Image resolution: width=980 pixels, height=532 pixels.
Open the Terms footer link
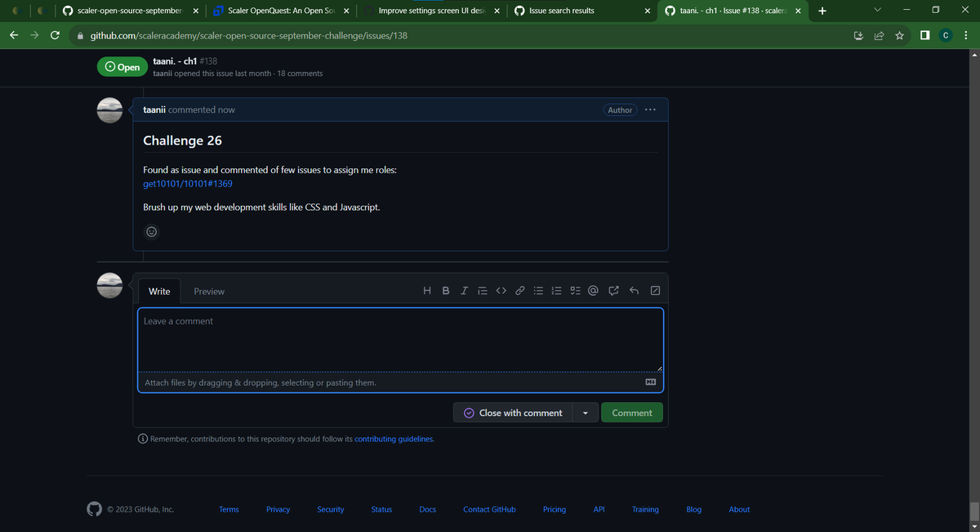229,509
